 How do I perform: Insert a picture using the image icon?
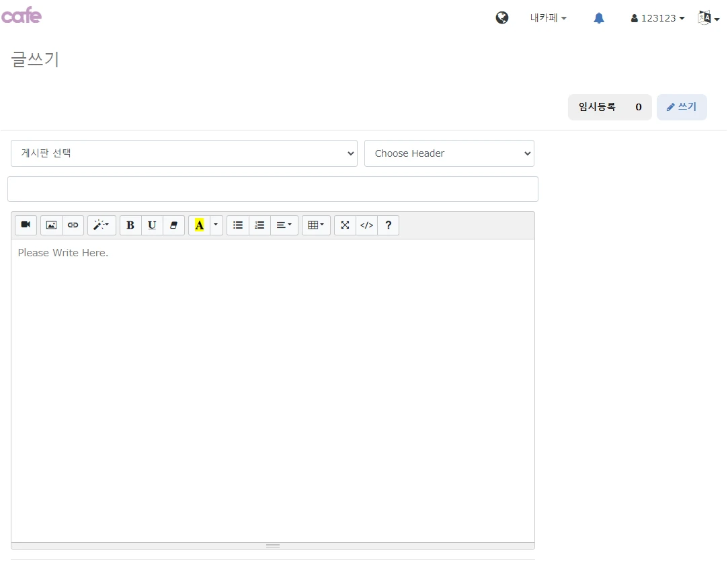pyautogui.click(x=51, y=225)
